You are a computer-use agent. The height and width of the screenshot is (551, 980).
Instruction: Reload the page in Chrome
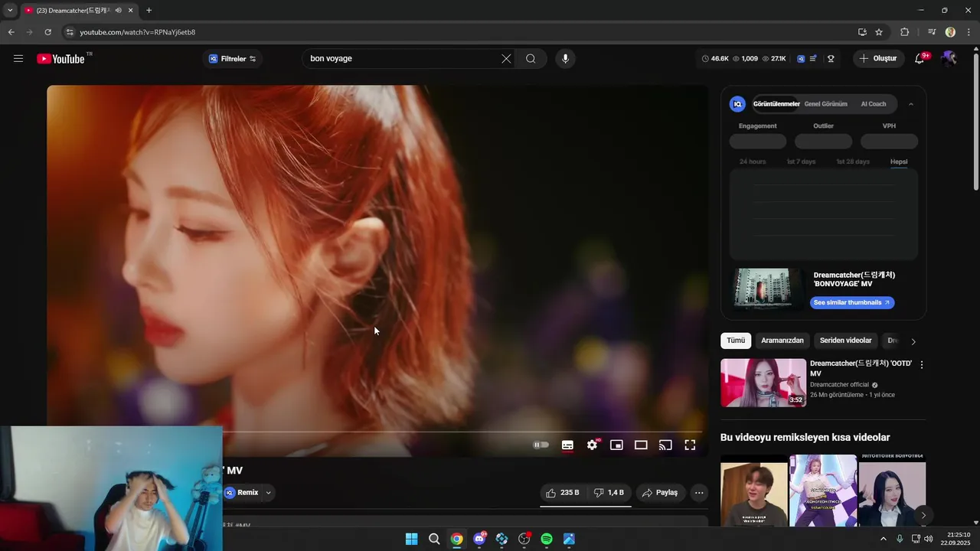pos(47,32)
